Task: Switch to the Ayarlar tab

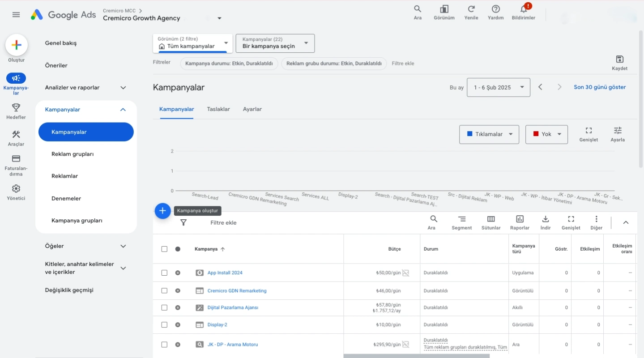Action: point(252,109)
